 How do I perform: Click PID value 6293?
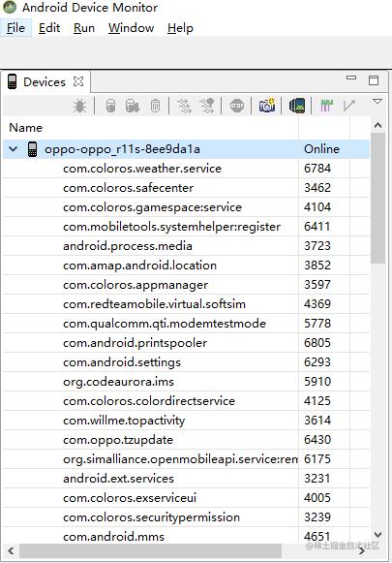(317, 362)
